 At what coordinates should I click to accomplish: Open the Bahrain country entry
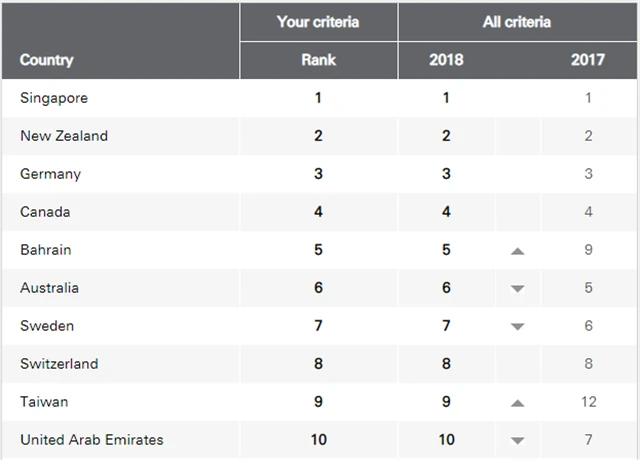[46, 250]
